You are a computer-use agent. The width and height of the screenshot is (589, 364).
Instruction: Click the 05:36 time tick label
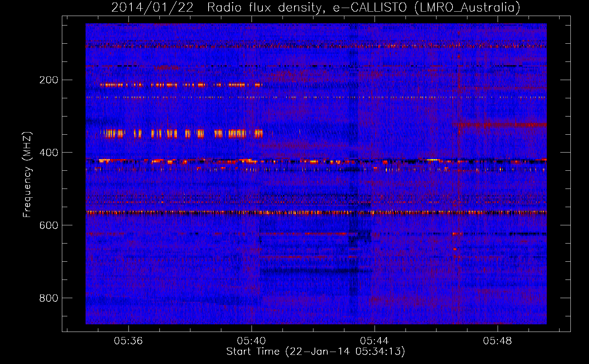click(128, 341)
